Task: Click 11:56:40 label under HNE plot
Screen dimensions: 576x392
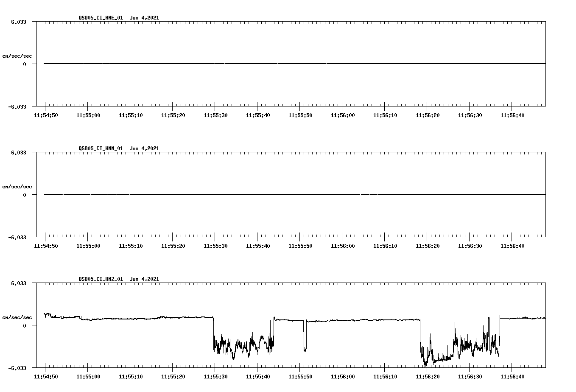Action: 512,115
